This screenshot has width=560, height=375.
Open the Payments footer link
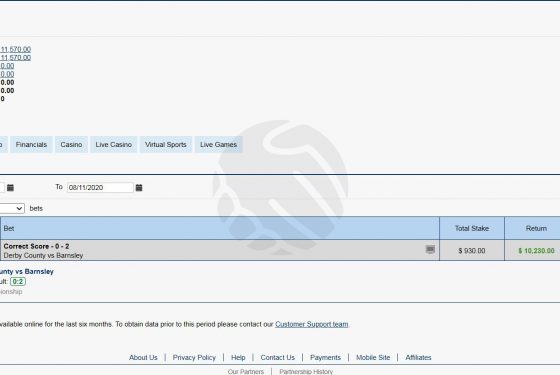325,358
